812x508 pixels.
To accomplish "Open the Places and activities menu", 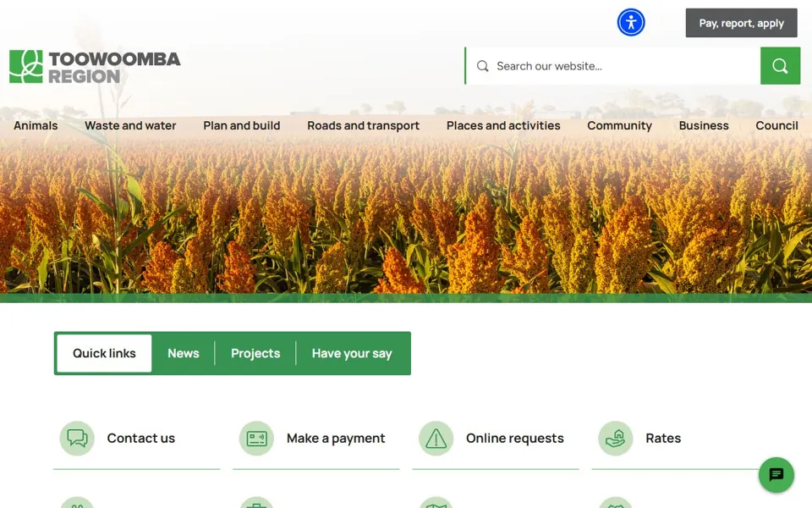I will (503, 125).
